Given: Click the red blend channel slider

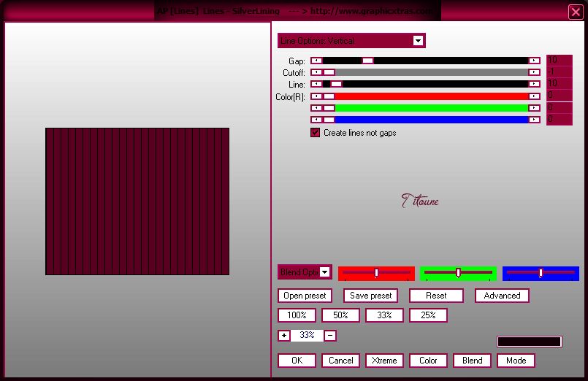Looking at the screenshot, I should coord(376,273).
